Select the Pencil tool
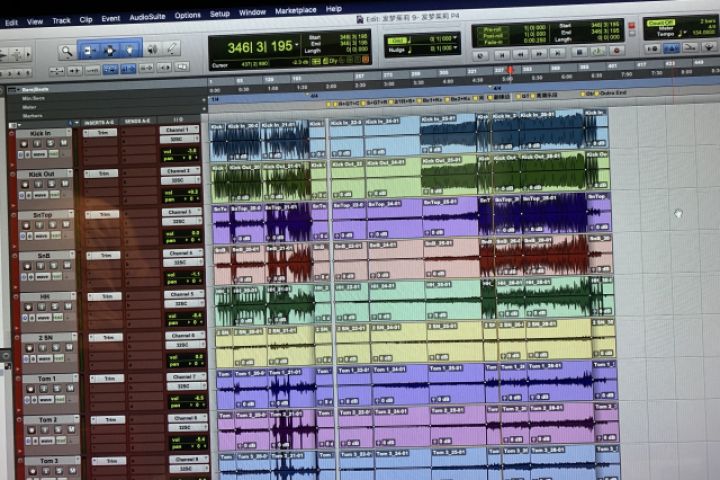Image resolution: width=720 pixels, height=480 pixels. click(172, 47)
